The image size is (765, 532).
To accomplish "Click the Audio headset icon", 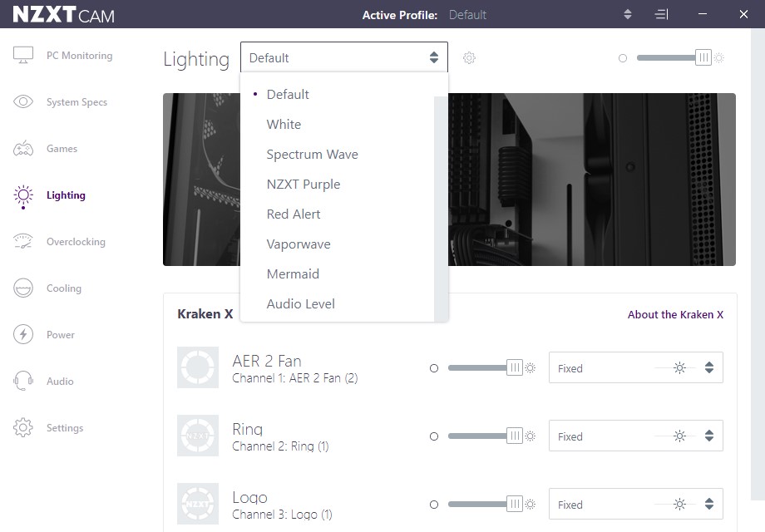I will 23,381.
